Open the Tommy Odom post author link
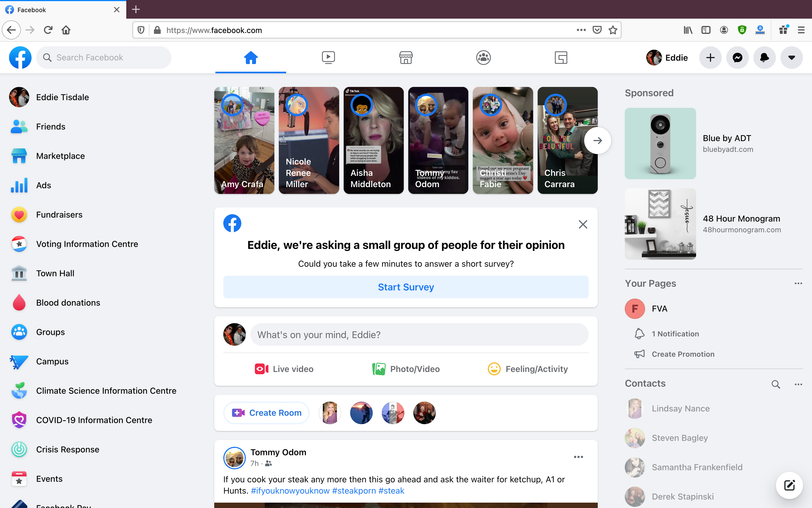This screenshot has height=508, width=812. click(x=278, y=452)
